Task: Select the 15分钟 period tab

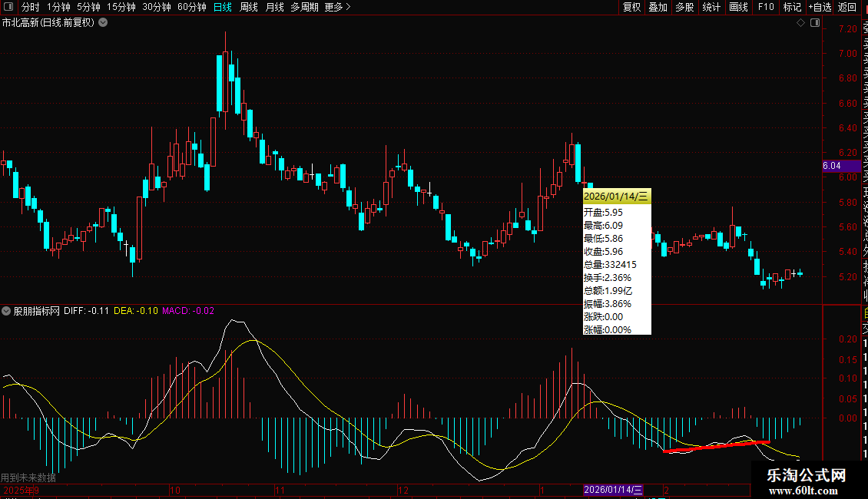Action: [121, 7]
